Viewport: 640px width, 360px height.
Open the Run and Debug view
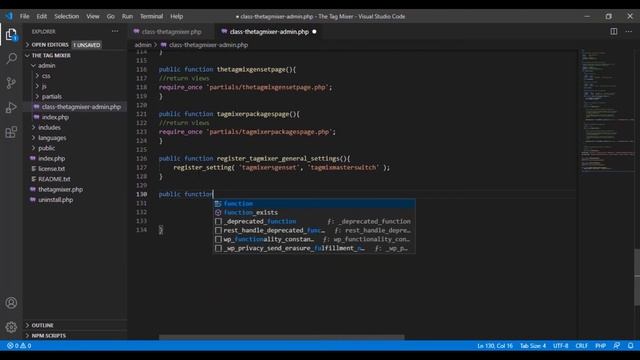pos(11,107)
